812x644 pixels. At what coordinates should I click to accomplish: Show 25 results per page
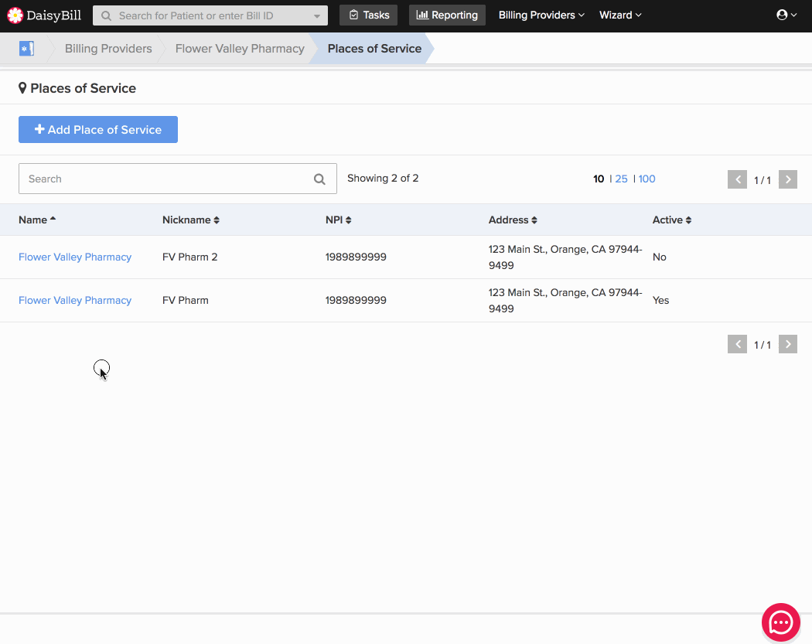621,179
